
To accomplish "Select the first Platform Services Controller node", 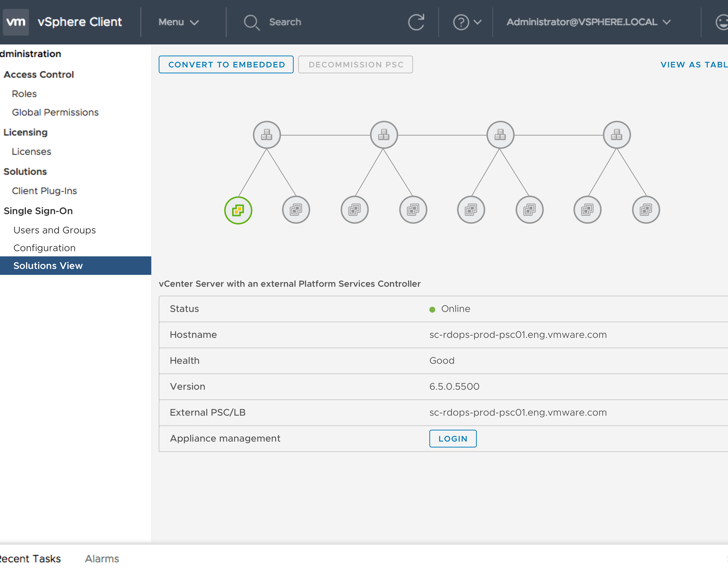I will tap(267, 135).
